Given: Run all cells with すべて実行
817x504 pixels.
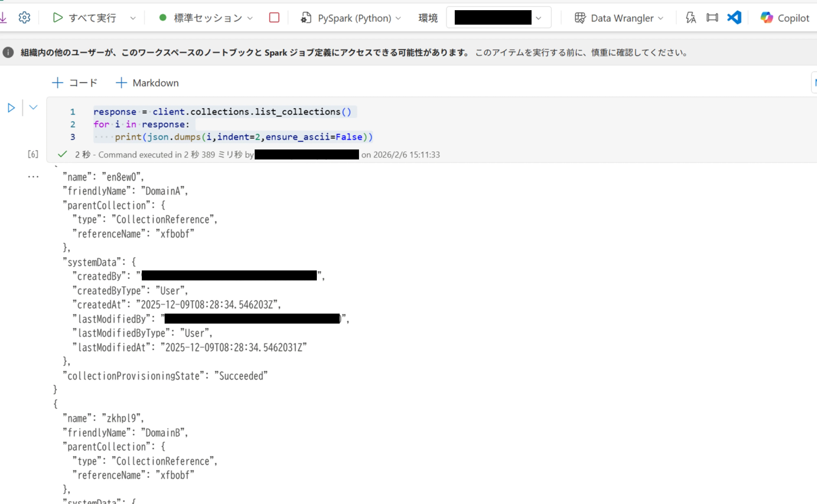Looking at the screenshot, I should click(85, 18).
